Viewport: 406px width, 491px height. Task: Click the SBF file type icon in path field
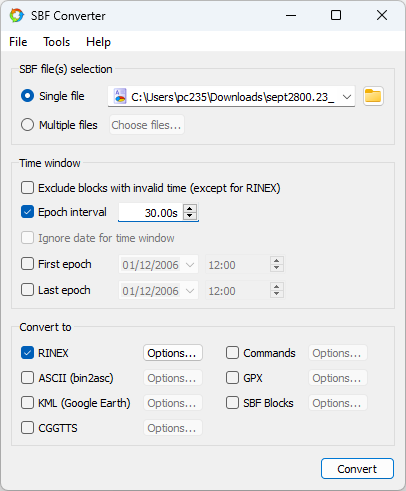[x=120, y=97]
